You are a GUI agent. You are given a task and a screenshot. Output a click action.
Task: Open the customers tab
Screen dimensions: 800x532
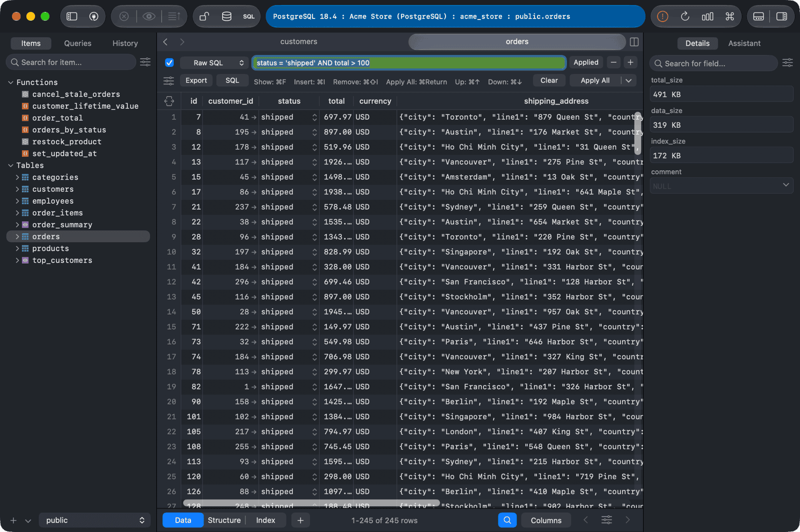[298, 41]
